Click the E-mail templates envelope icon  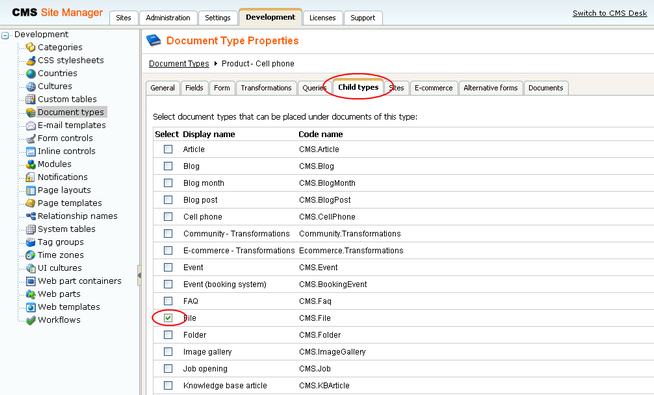[30, 125]
